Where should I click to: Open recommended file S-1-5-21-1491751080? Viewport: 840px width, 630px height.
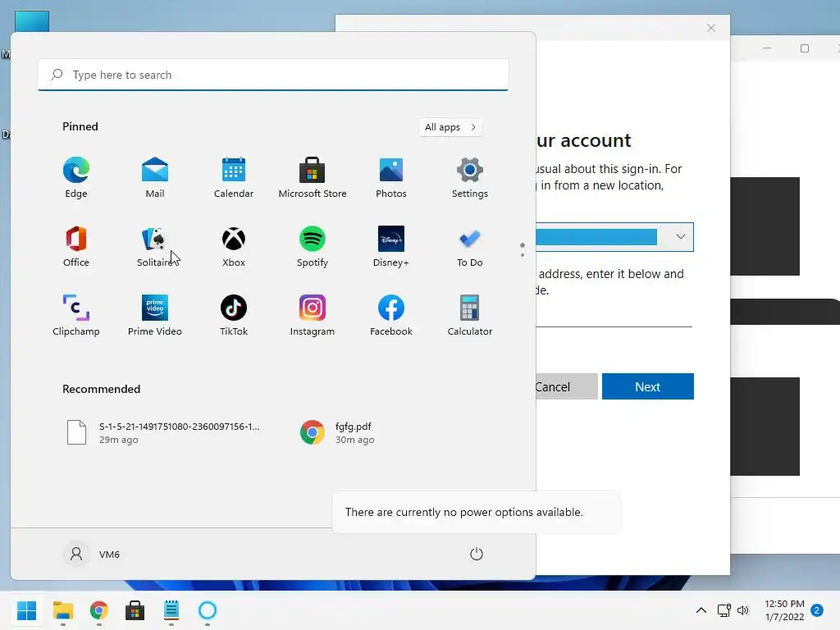(163, 432)
